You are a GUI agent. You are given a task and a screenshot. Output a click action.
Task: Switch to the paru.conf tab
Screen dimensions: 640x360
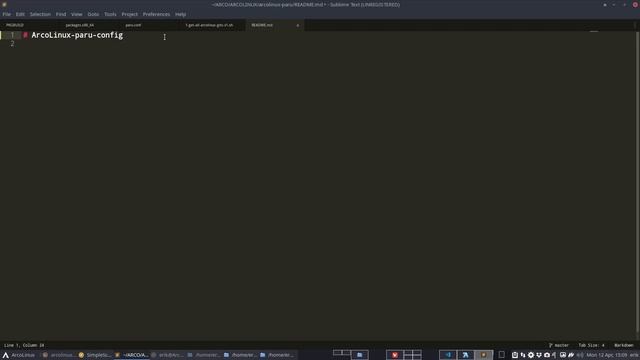[x=133, y=25]
